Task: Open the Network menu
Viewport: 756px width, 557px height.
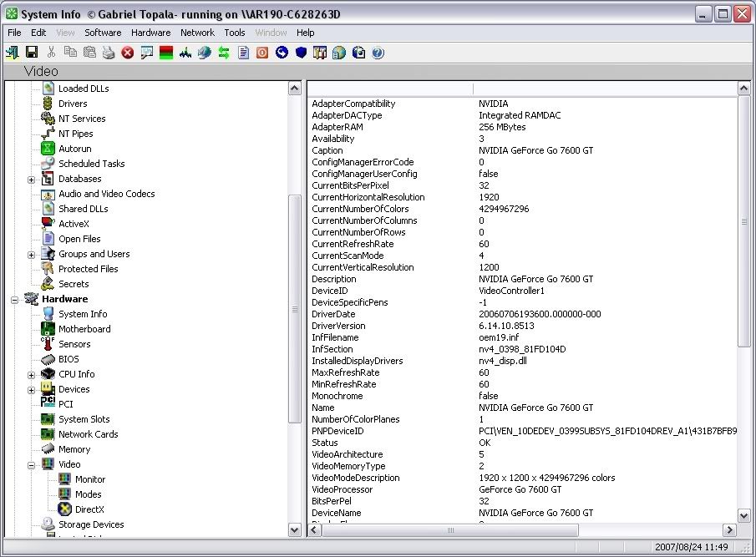Action: (x=197, y=33)
